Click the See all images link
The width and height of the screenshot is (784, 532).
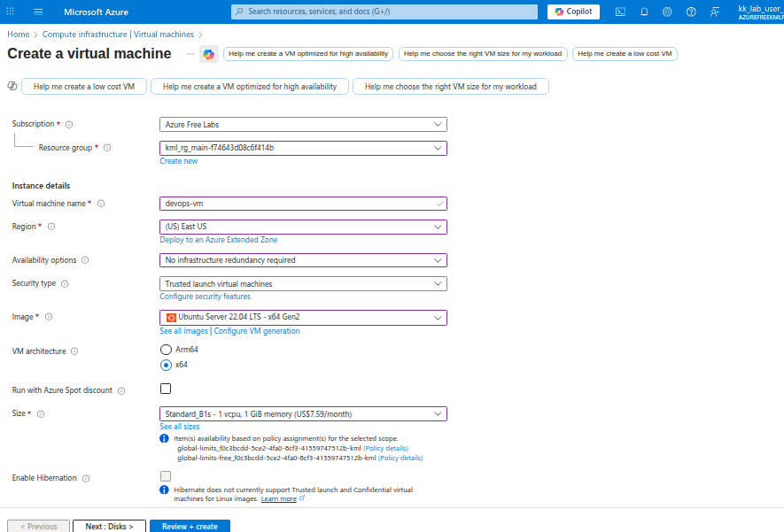click(x=183, y=331)
